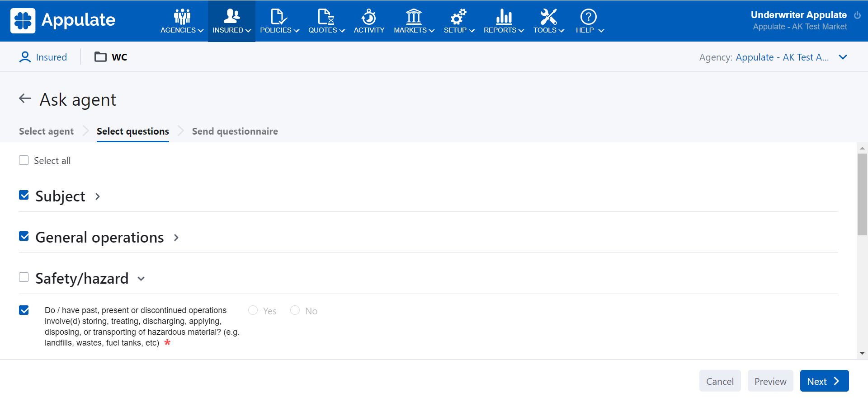
Task: Go to the Select agent step
Action: [x=46, y=131]
